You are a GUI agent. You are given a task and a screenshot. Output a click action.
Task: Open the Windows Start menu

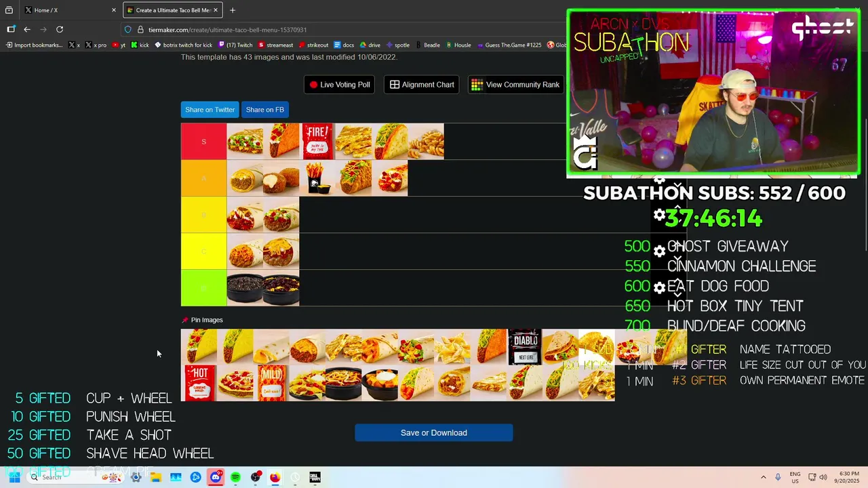[14, 477]
